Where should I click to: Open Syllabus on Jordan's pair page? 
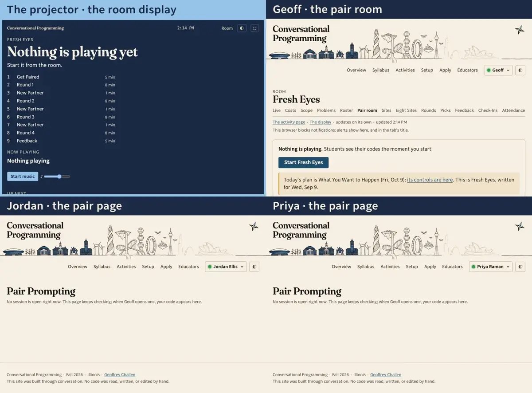102,267
